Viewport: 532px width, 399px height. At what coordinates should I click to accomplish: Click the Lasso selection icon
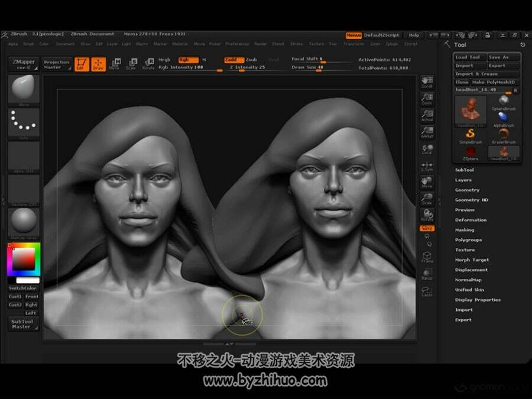point(427,291)
